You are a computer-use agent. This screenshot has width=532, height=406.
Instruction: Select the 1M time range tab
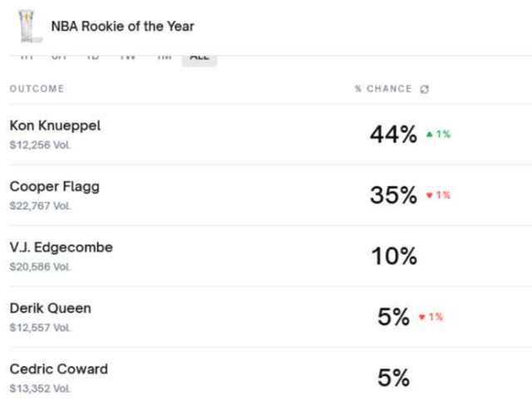coord(165,56)
